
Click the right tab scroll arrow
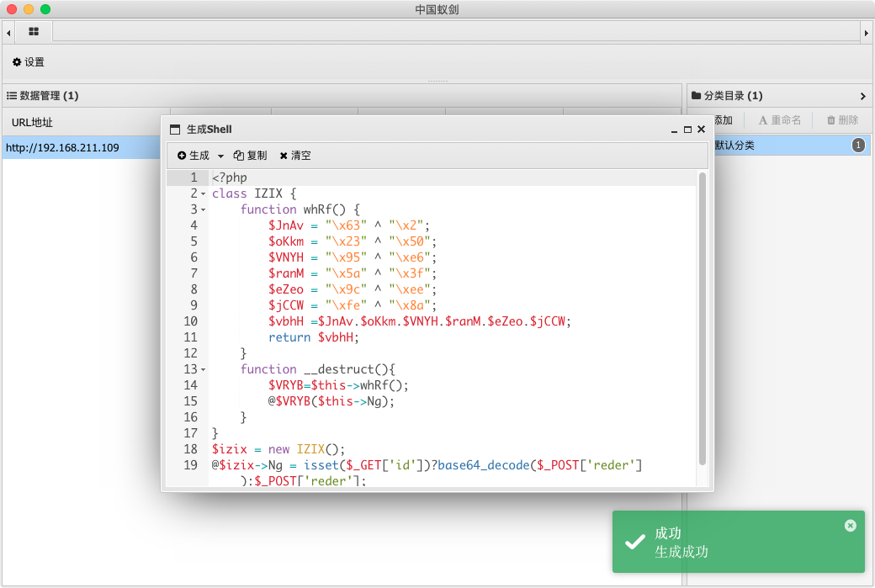866,33
